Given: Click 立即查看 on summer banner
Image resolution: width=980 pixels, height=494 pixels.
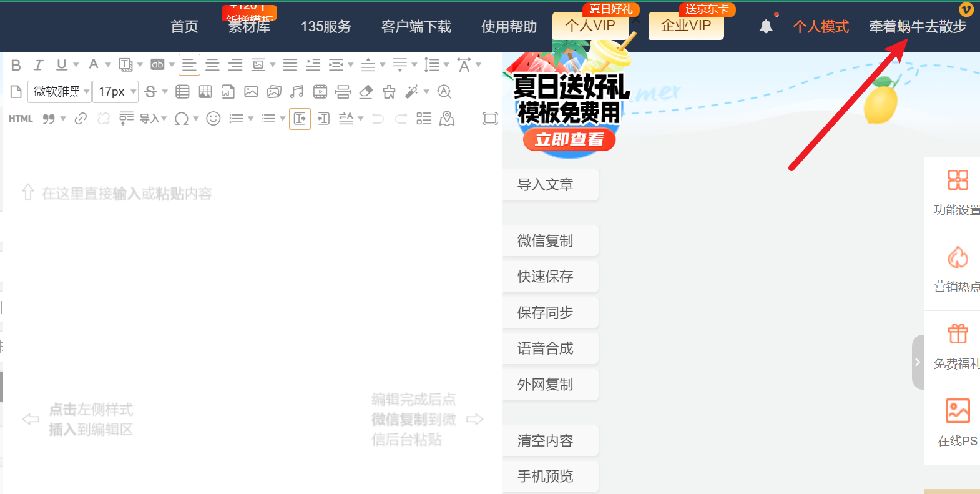Looking at the screenshot, I should (x=569, y=139).
